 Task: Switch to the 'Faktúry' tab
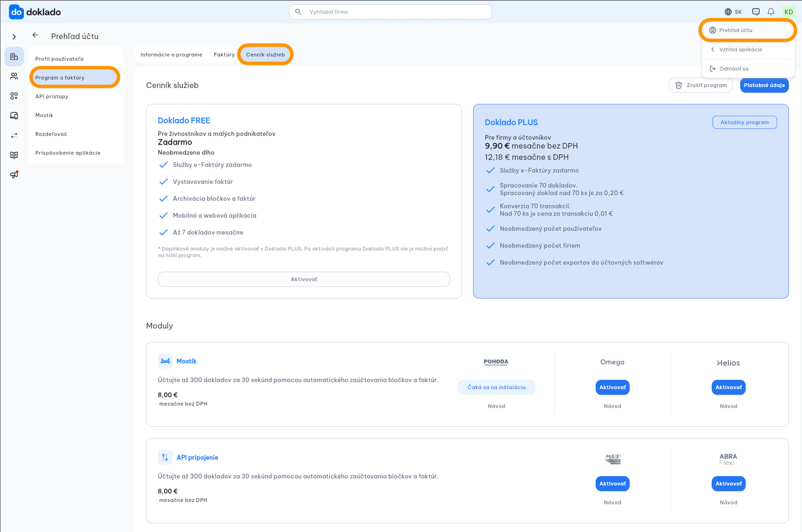[x=224, y=55]
